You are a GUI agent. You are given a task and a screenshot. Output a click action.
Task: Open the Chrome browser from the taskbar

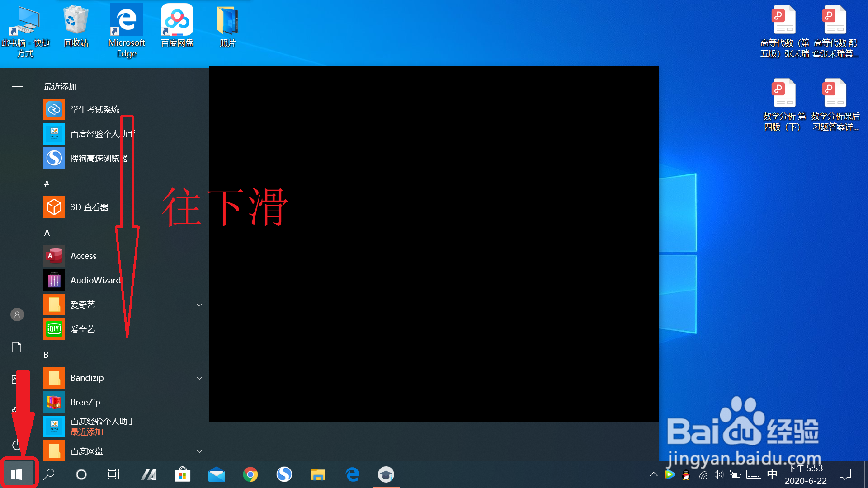[250, 474]
